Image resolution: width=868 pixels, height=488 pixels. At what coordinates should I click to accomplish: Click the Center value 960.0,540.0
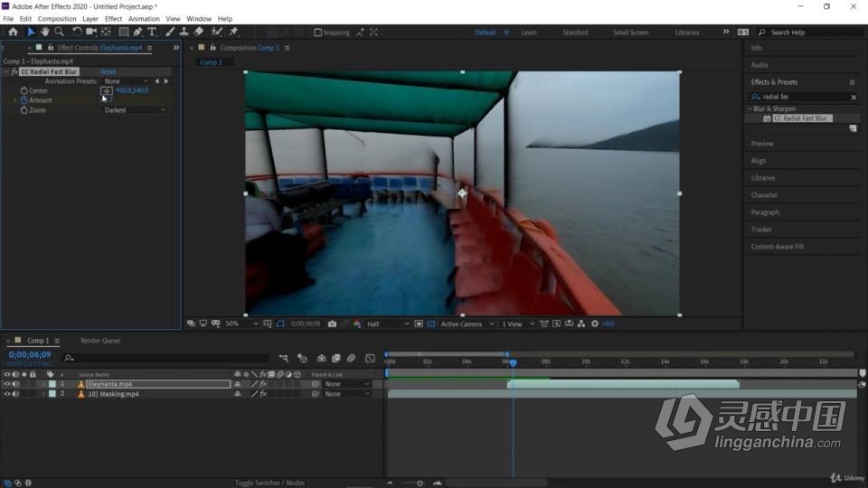point(132,90)
